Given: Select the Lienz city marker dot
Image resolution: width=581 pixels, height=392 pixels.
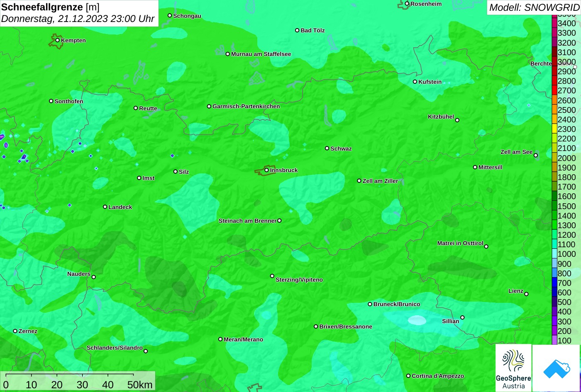Looking at the screenshot, I should (x=526, y=294).
